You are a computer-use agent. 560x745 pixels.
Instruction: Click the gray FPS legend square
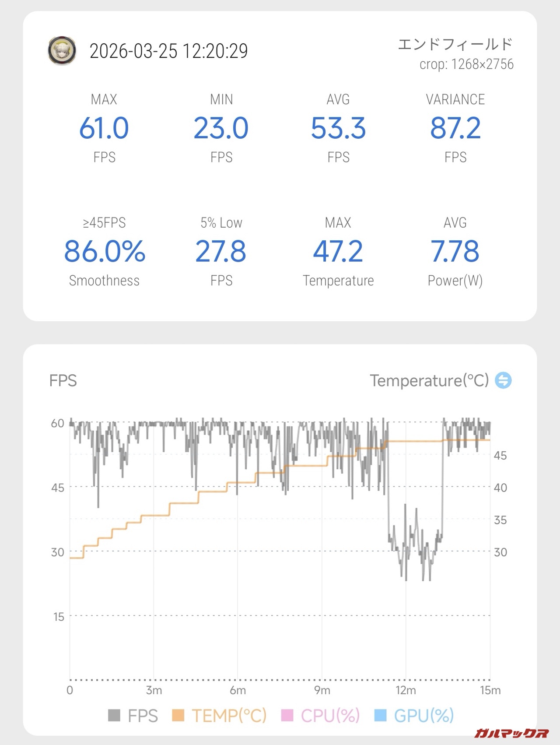pos(114,715)
